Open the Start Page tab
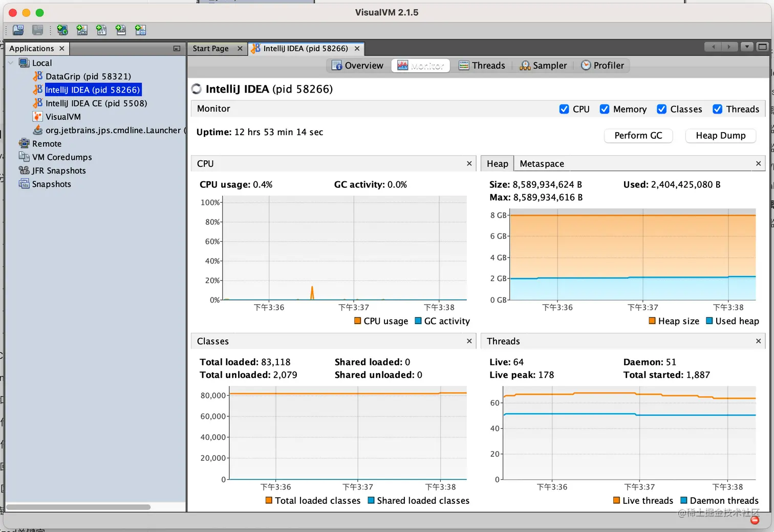Image resolution: width=774 pixels, height=532 pixels. tap(210, 49)
